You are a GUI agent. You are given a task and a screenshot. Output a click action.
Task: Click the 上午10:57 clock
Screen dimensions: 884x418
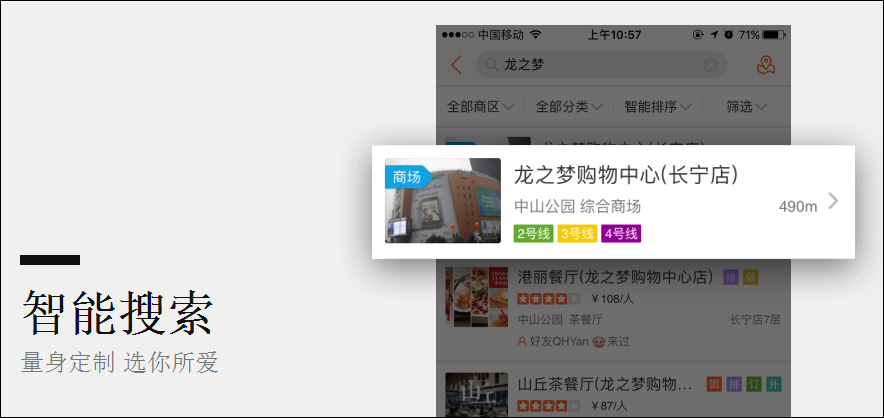point(614,35)
